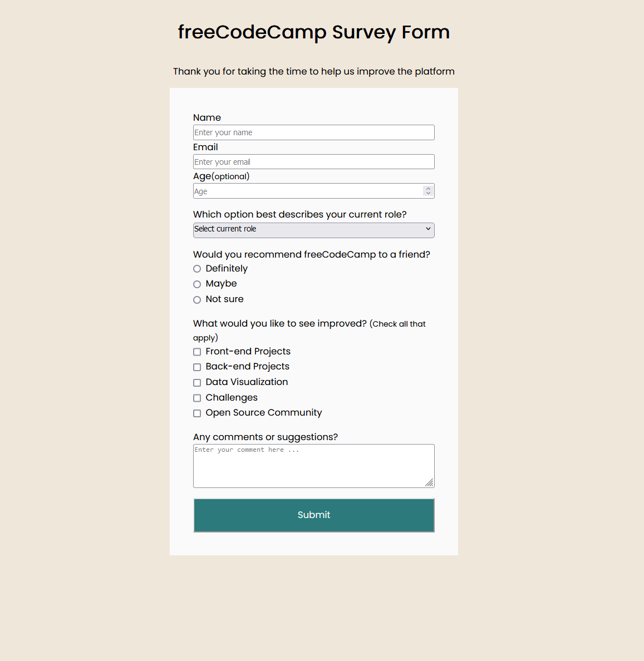Focus the Enter your email input

[313, 161]
